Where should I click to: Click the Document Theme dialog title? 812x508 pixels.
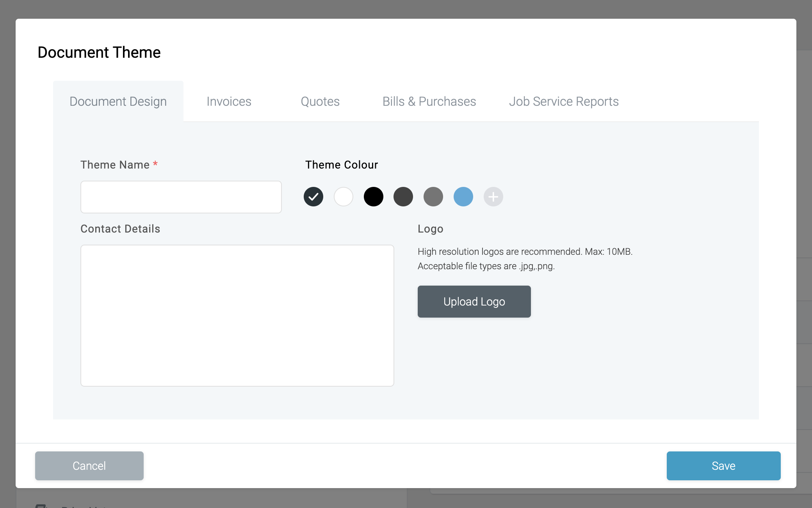pyautogui.click(x=99, y=52)
